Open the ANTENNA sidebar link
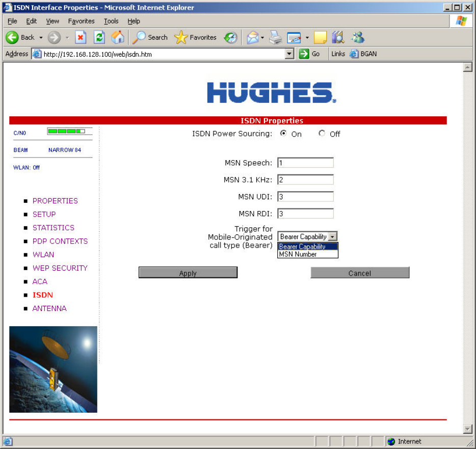Screen dimensions: 476x449 pyautogui.click(x=49, y=308)
